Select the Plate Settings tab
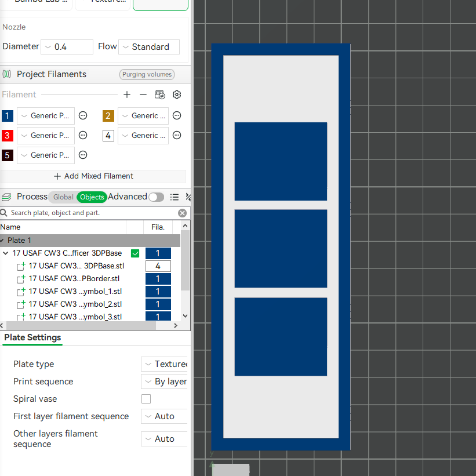476x476 pixels. (x=32, y=337)
